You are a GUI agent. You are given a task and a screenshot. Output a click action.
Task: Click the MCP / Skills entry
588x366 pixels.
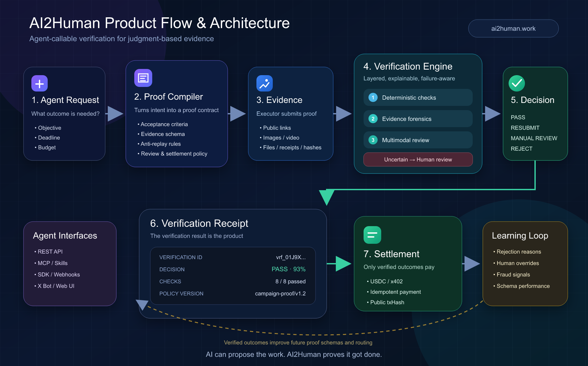tap(51, 263)
